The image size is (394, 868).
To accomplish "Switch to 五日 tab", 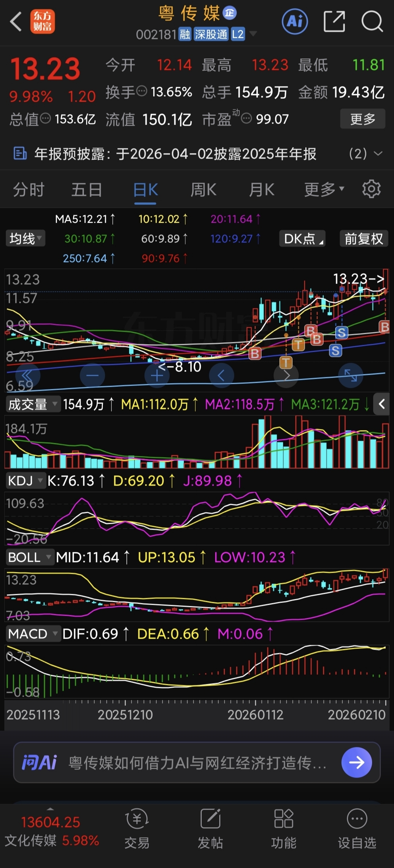I will 87,190.
